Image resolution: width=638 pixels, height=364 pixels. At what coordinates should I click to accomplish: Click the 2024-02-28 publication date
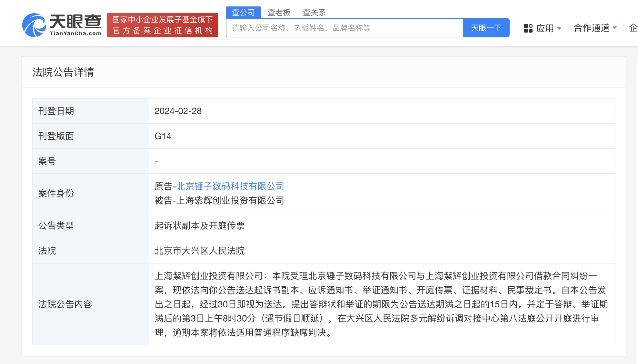pyautogui.click(x=178, y=111)
